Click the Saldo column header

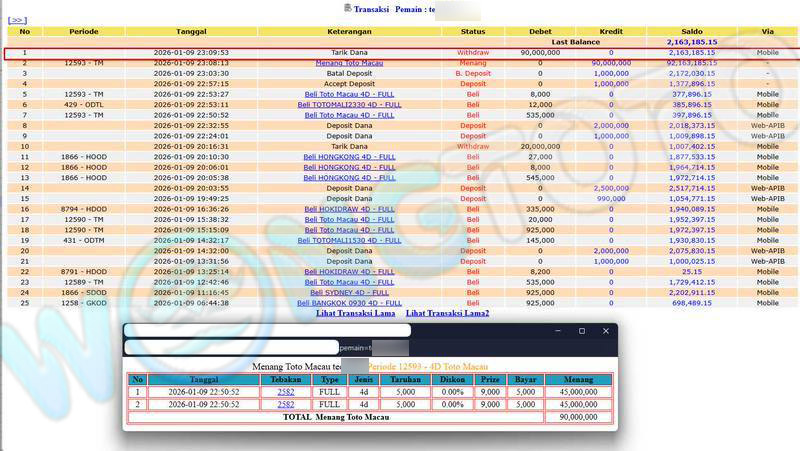691,31
